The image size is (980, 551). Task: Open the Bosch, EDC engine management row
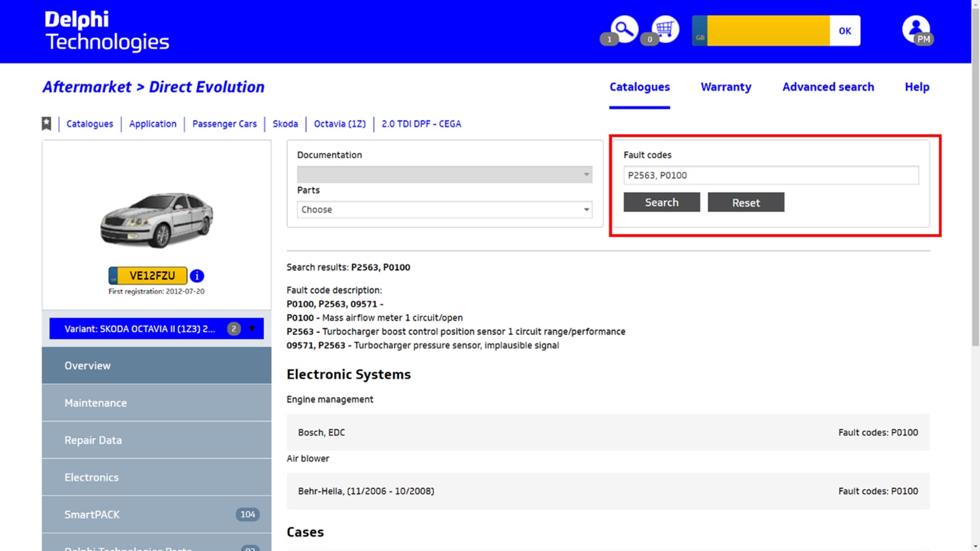pyautogui.click(x=608, y=432)
